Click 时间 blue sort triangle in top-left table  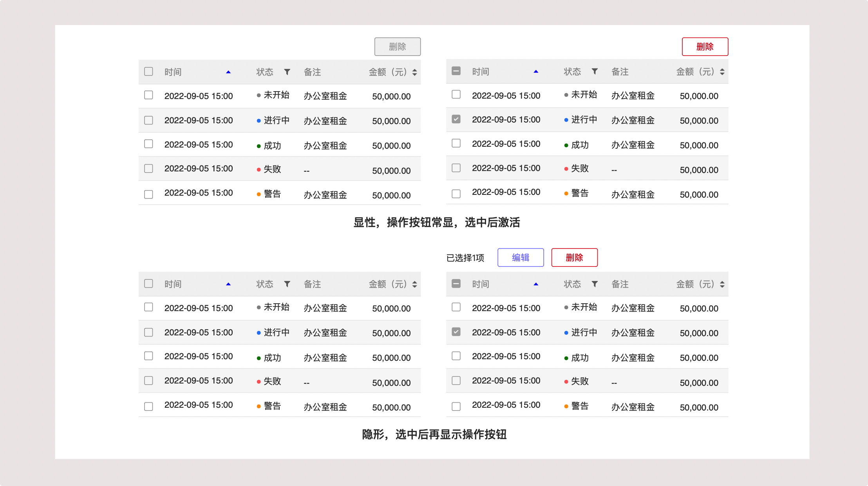tap(228, 72)
